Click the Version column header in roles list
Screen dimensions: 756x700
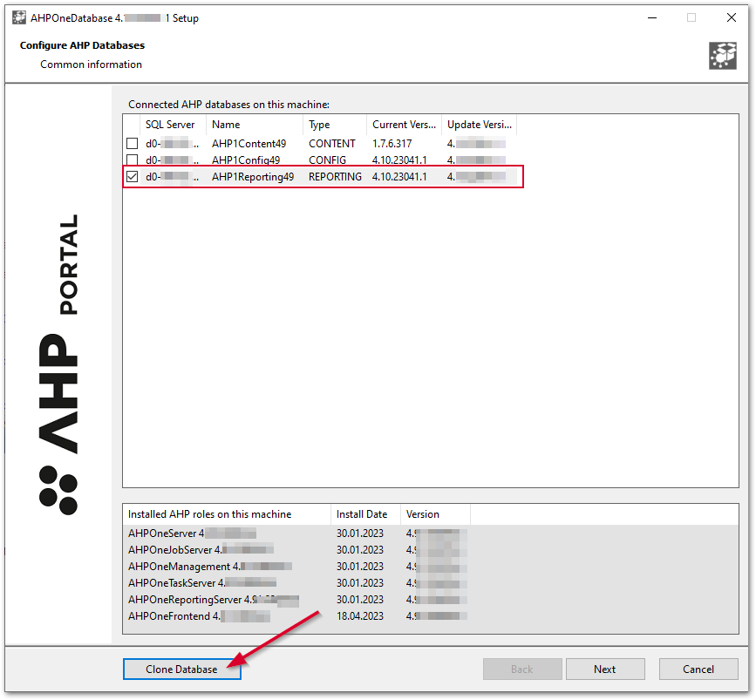[x=435, y=514]
